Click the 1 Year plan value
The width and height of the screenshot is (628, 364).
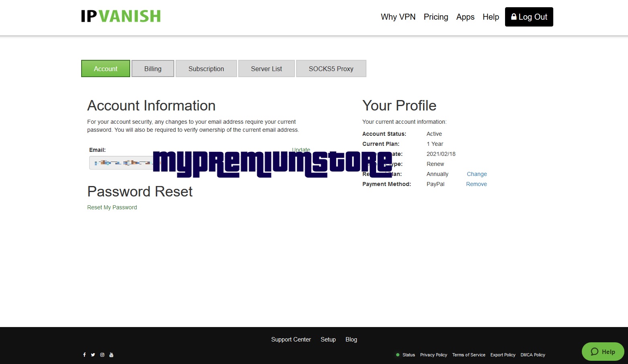pyautogui.click(x=435, y=144)
